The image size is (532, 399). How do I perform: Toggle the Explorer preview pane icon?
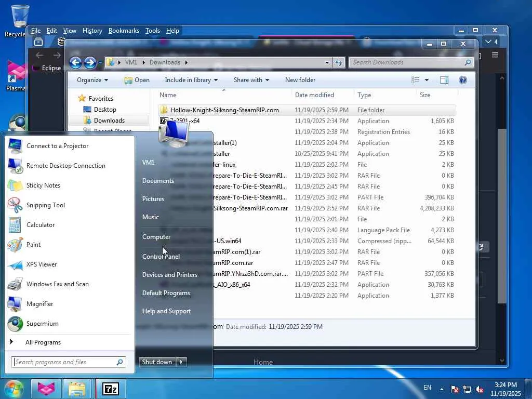(444, 79)
